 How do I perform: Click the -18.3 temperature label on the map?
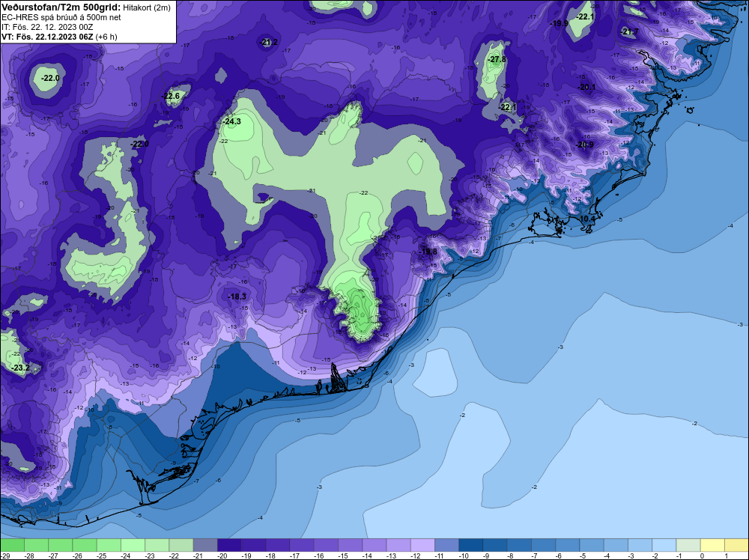(x=237, y=297)
